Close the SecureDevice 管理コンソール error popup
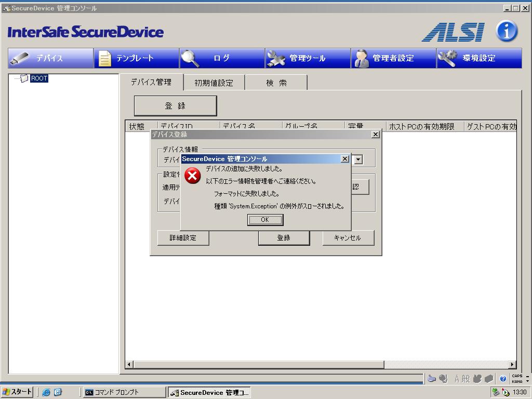 click(x=345, y=159)
